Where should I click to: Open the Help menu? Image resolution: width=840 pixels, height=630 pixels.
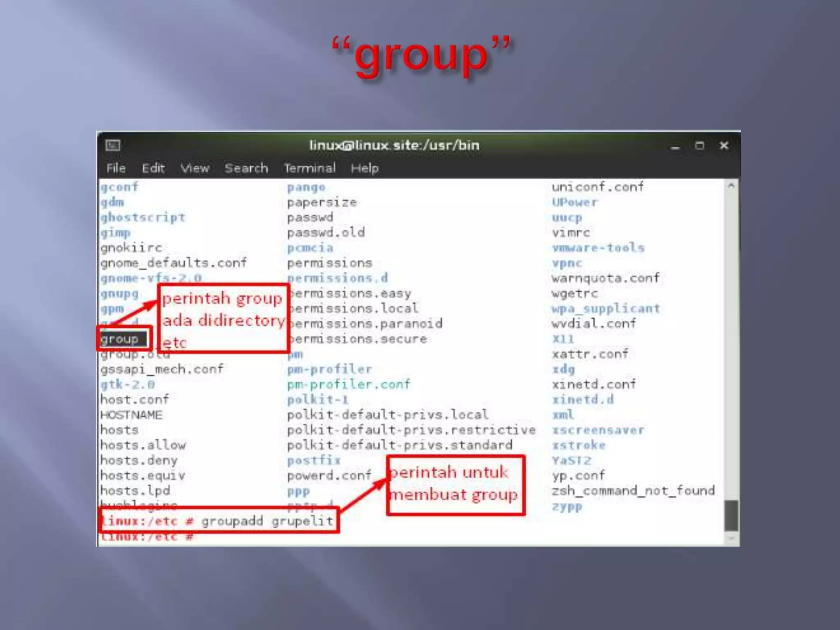pyautogui.click(x=365, y=168)
